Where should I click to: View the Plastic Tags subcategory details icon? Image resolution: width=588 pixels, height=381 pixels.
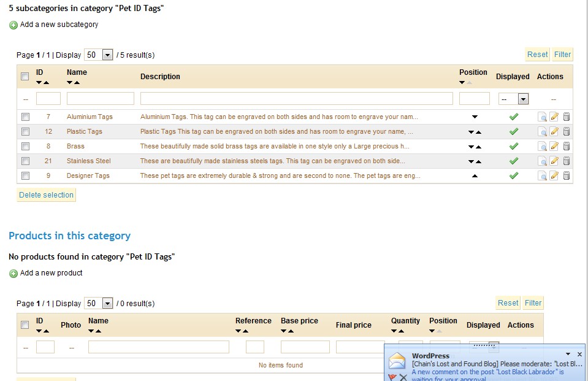click(x=542, y=131)
